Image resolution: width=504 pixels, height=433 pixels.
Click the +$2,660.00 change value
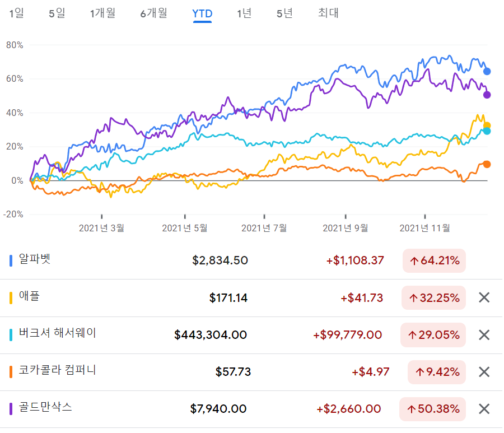[349, 409]
